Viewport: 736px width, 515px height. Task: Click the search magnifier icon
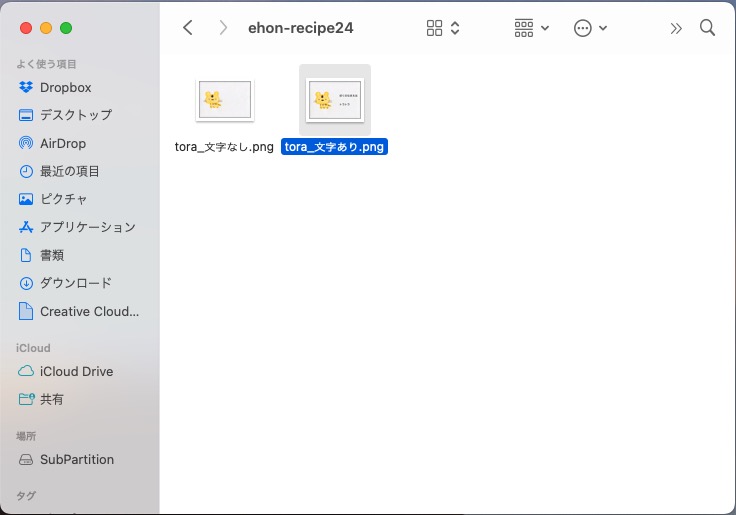pos(707,28)
